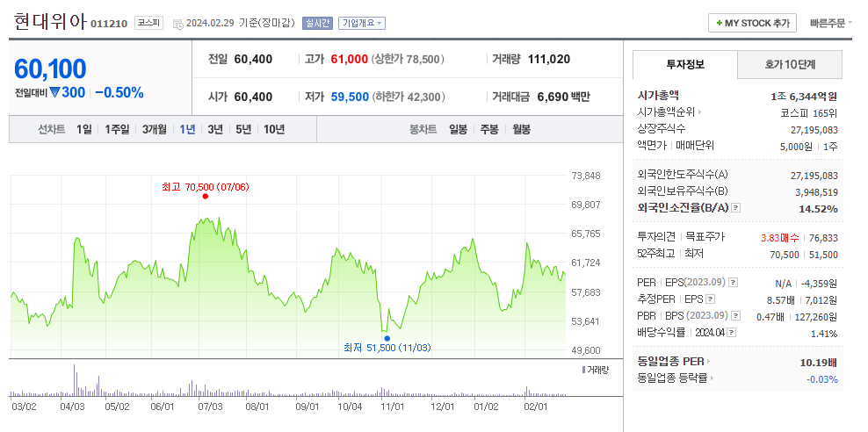Expand the 빠른주문 dropdown
The width and height of the screenshot is (868, 432).
(830, 23)
